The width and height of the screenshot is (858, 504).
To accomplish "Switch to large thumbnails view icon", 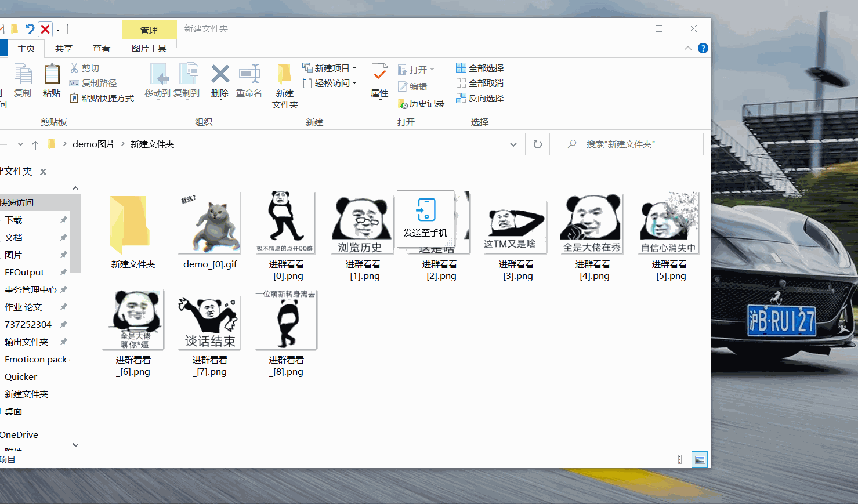I will [700, 459].
